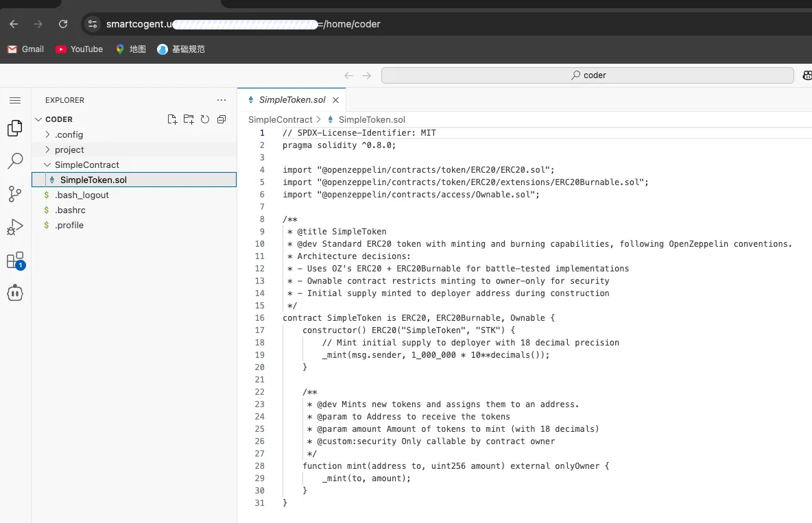812x523 pixels.
Task: Click the 'contract SimpleToken is ERC20' line
Action: [418, 318]
